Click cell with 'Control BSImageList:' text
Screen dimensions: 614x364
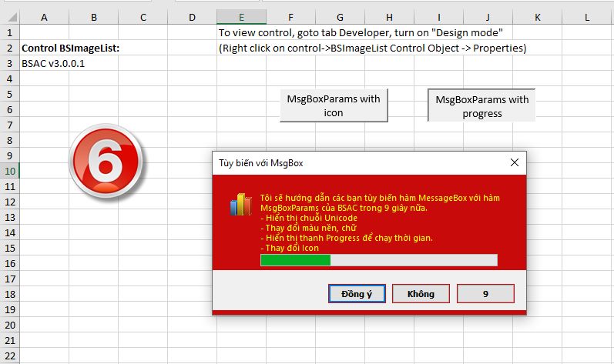pyautogui.click(x=70, y=48)
